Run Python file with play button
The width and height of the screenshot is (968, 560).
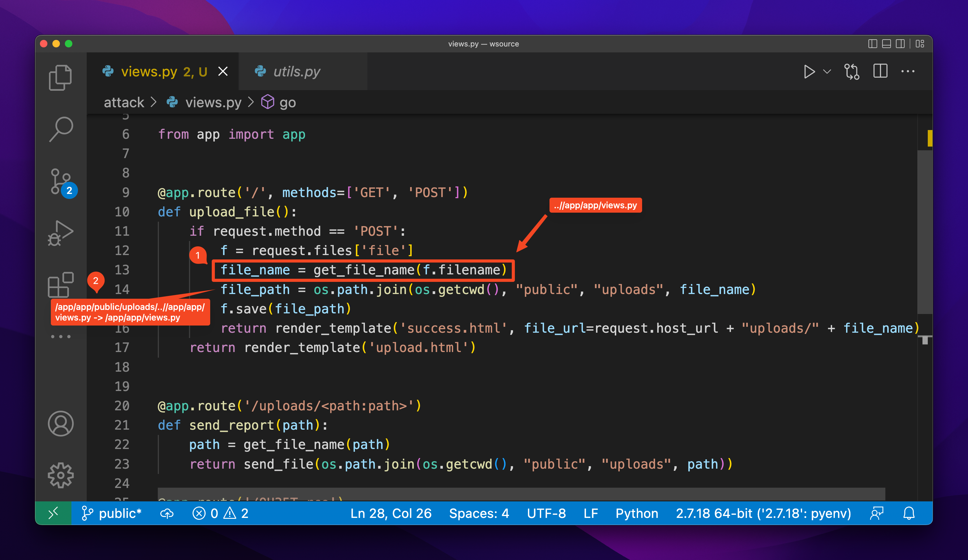(x=809, y=72)
